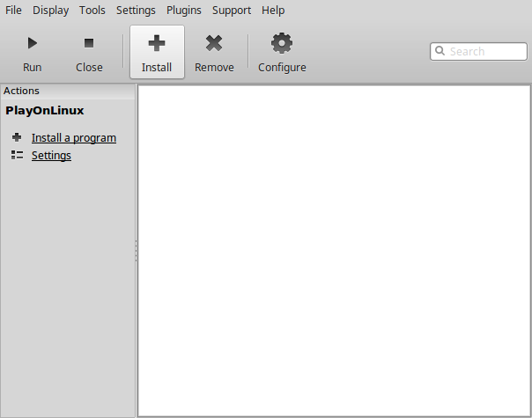
Task: Click the Remove X toolbar icon
Action: click(x=214, y=43)
